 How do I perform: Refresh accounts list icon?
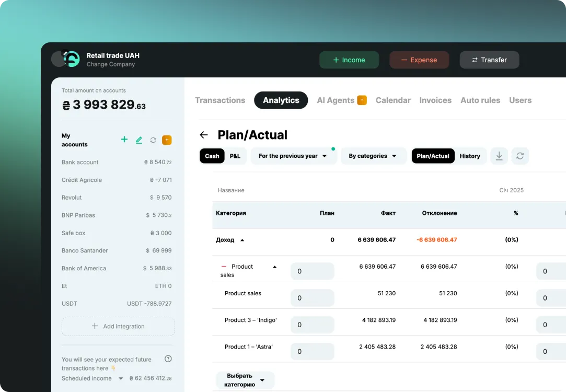(x=153, y=140)
